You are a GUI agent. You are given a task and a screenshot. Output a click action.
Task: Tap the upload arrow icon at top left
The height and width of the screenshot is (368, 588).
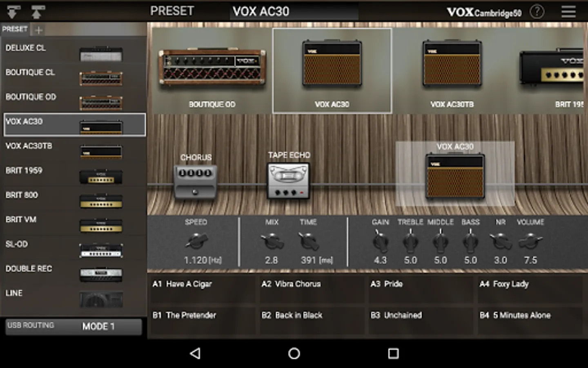point(37,12)
